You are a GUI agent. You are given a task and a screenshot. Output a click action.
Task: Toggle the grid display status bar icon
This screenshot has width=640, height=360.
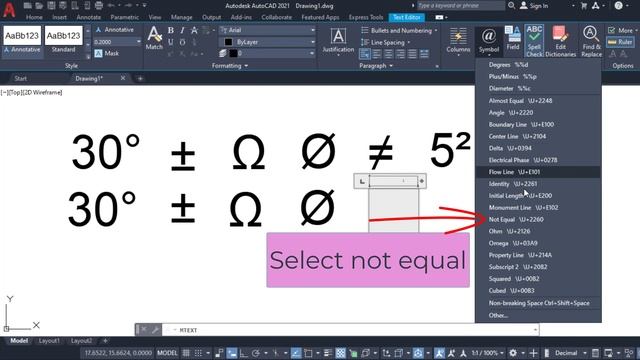click(x=186, y=353)
